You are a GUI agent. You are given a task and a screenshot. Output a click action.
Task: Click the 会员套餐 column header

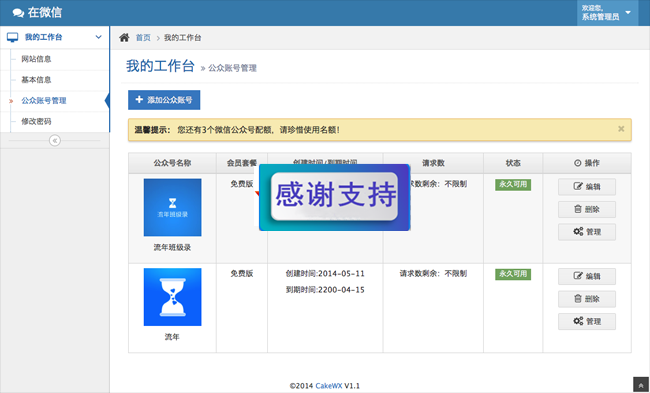pos(242,163)
